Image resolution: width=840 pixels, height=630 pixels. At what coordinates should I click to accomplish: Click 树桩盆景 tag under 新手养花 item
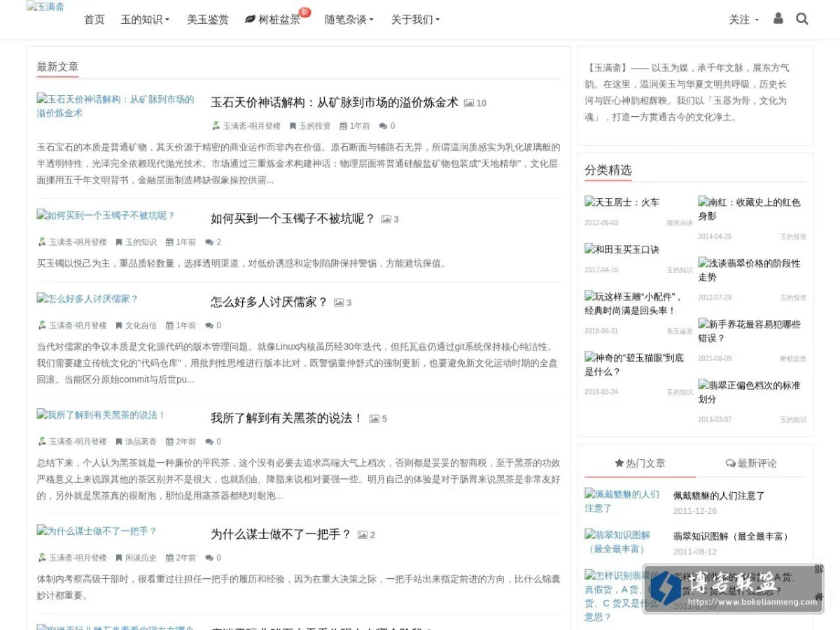(793, 358)
